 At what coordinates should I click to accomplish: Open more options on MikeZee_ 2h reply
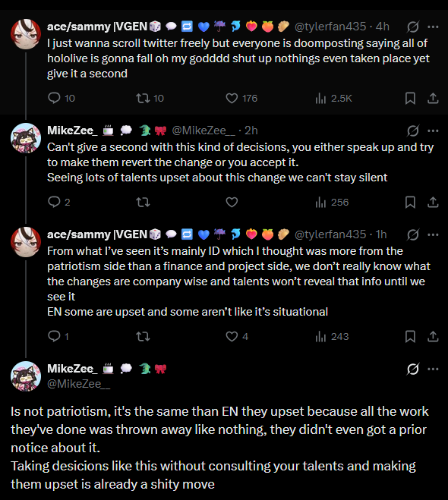pyautogui.click(x=433, y=131)
